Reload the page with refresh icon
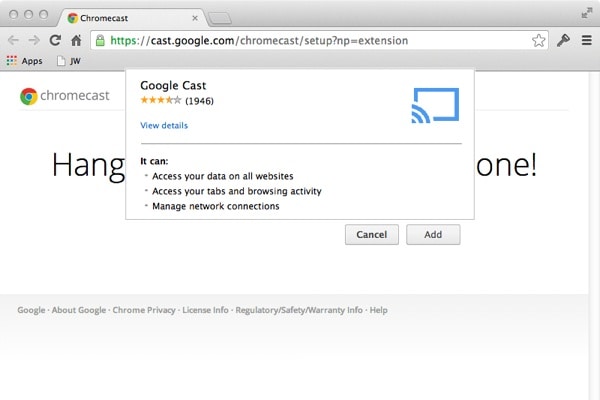Image resolution: width=600 pixels, height=400 pixels. click(55, 40)
